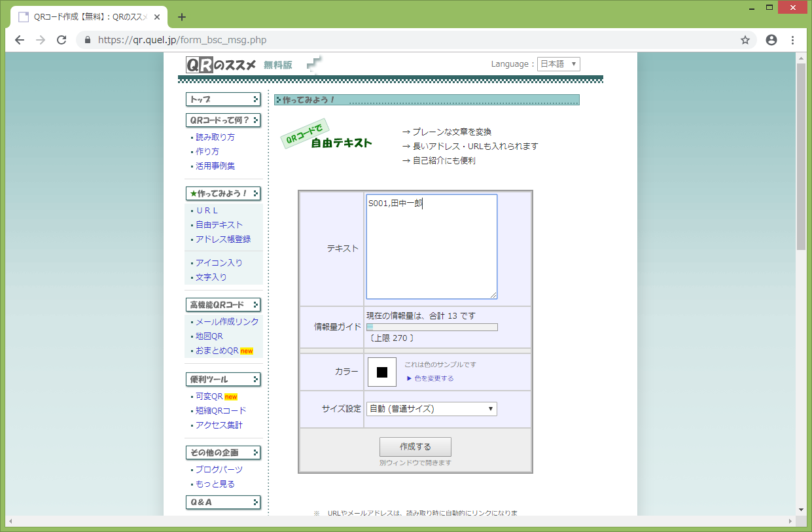Image resolution: width=812 pixels, height=532 pixels.
Task: Open the アクセス集計 link
Action: point(219,425)
